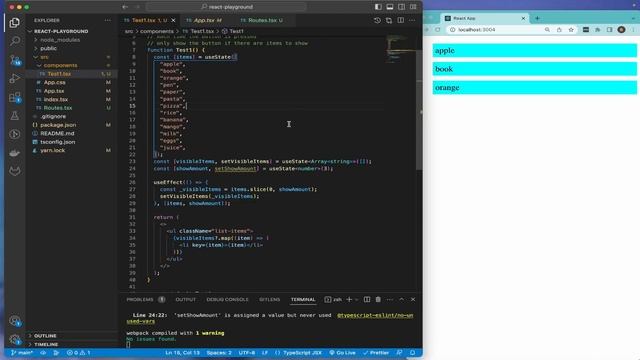Click the main branch indicator in status bar
The width and height of the screenshot is (640, 360).
pyautogui.click(x=22, y=353)
